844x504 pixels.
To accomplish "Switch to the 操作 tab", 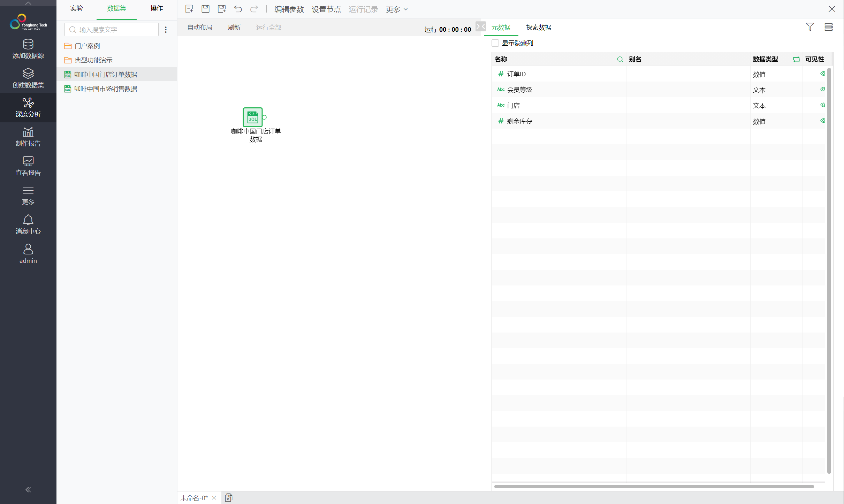I will [x=157, y=8].
